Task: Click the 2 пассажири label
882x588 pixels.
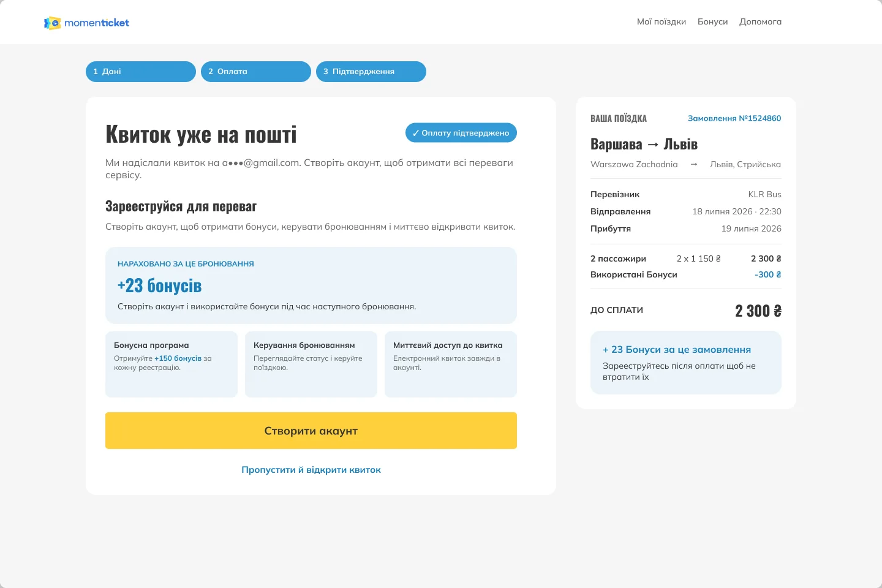Action: [x=618, y=258]
